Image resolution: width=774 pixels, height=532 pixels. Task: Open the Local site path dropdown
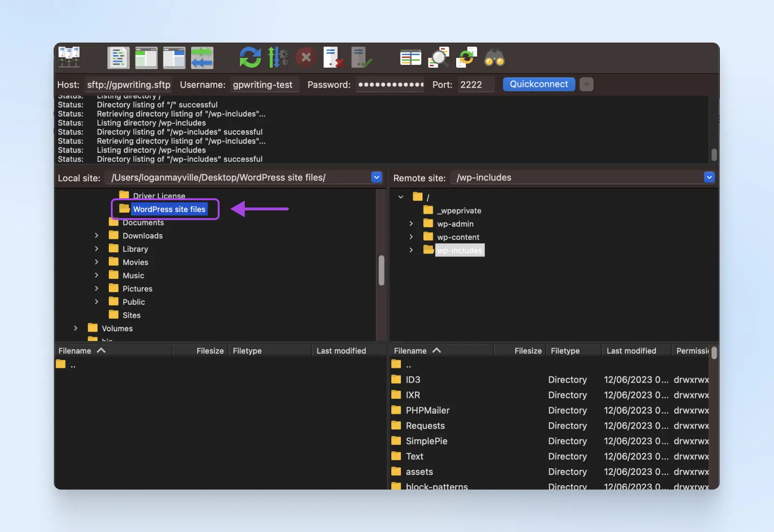coord(376,177)
